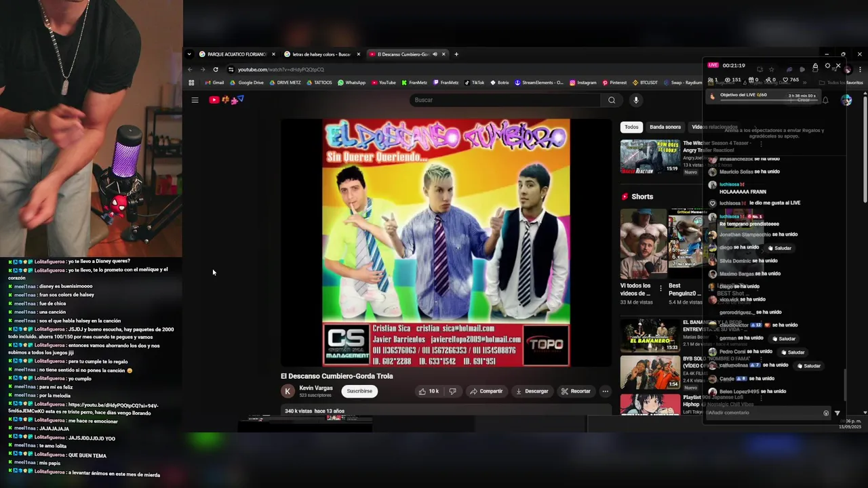Open settings gear in LIVE overlay
The image size is (868, 488).
point(827,66)
